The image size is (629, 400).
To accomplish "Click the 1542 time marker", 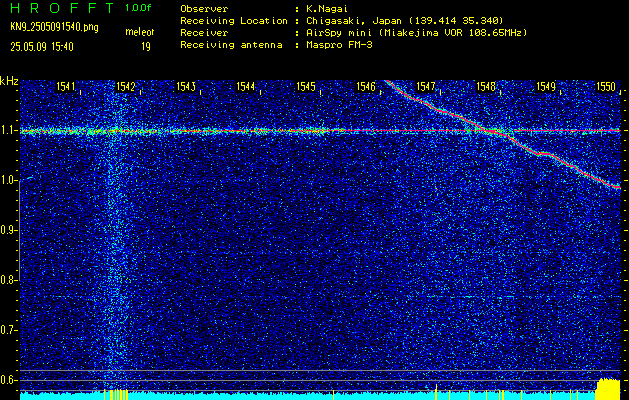I will coord(126,86).
